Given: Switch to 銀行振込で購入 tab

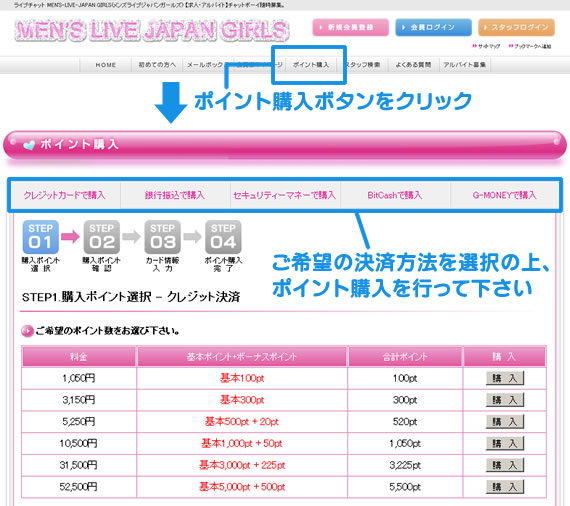Looking at the screenshot, I should click(175, 195).
